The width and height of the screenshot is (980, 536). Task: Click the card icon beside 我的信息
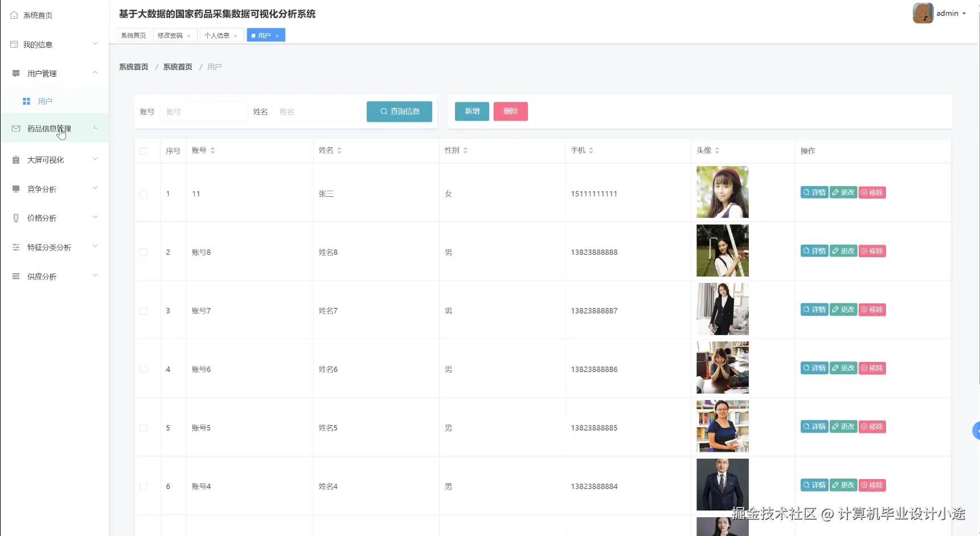pos(14,44)
